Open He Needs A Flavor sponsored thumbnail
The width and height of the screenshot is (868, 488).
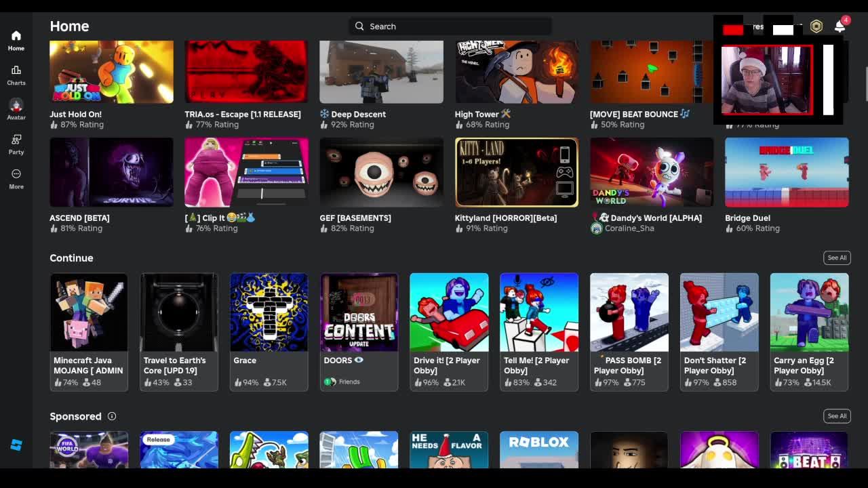(449, 450)
